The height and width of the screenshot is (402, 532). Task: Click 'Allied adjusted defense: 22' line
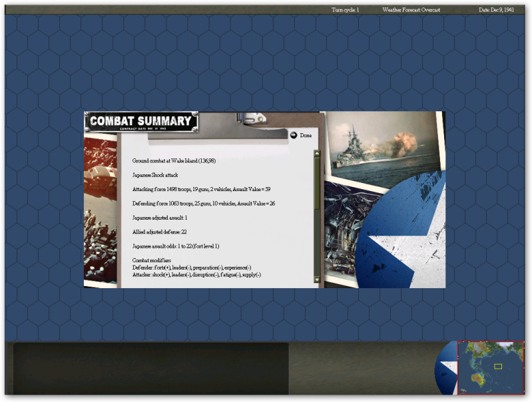point(159,232)
